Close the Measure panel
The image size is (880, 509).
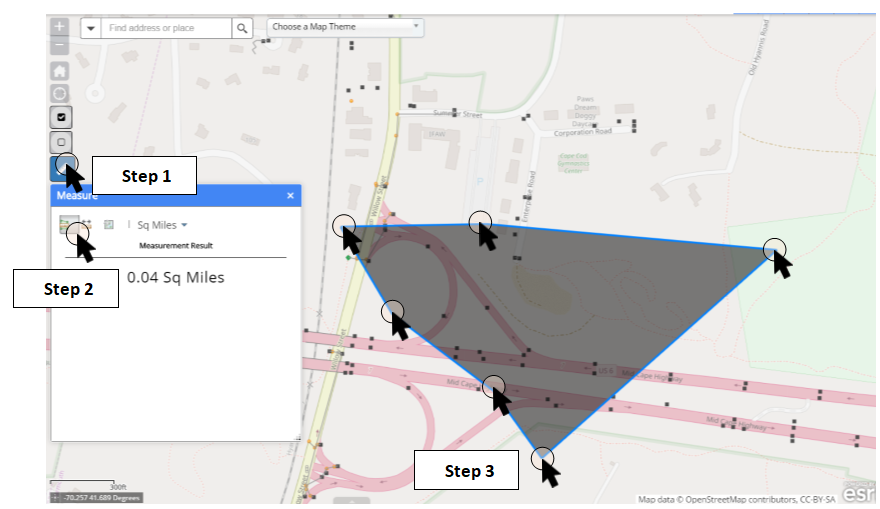click(291, 196)
